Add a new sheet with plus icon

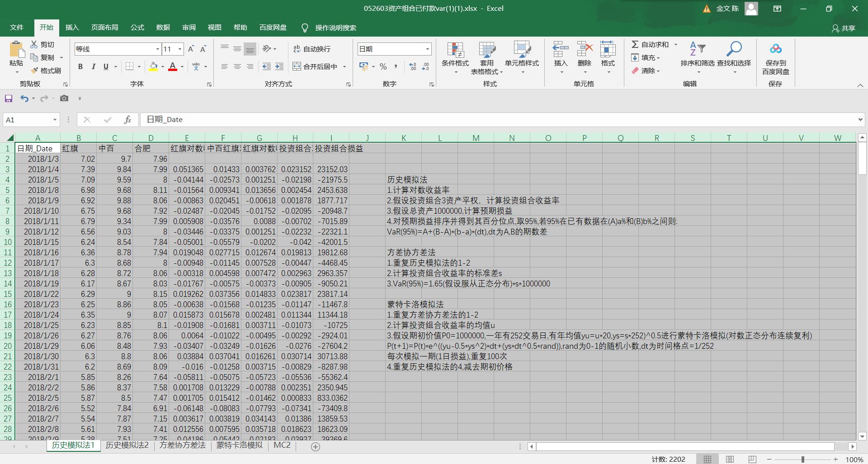point(316,446)
